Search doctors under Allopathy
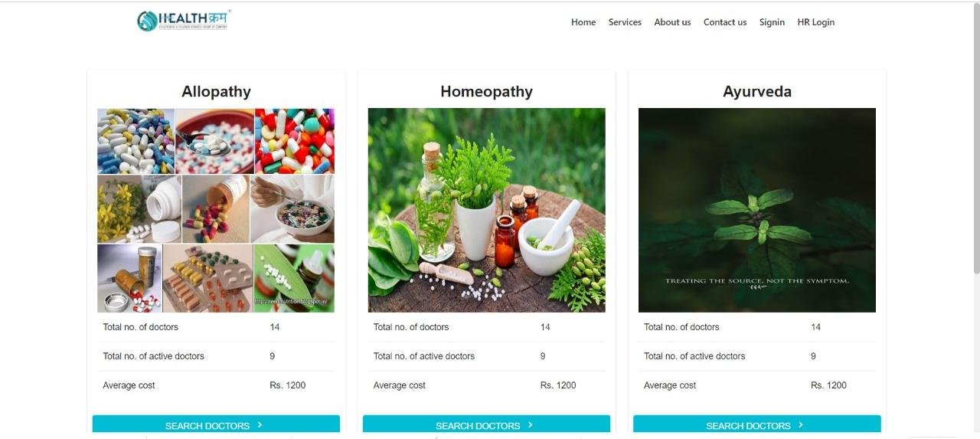This screenshot has height=439, width=980. click(216, 424)
